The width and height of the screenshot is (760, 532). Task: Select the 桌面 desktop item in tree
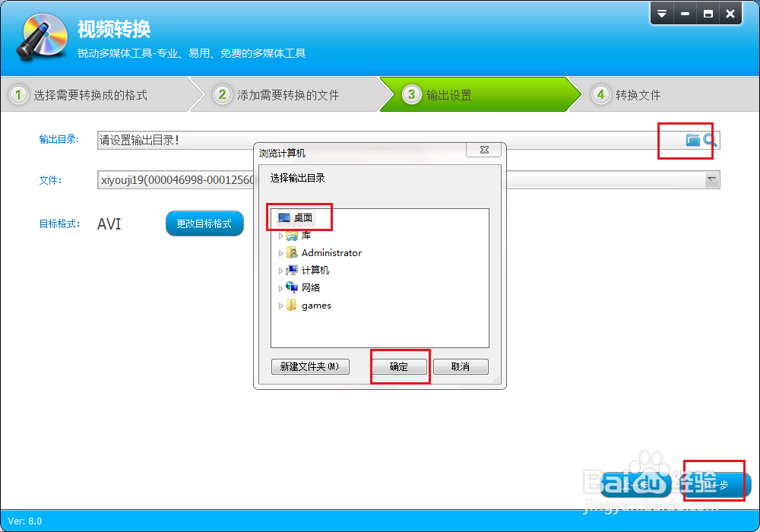click(296, 217)
